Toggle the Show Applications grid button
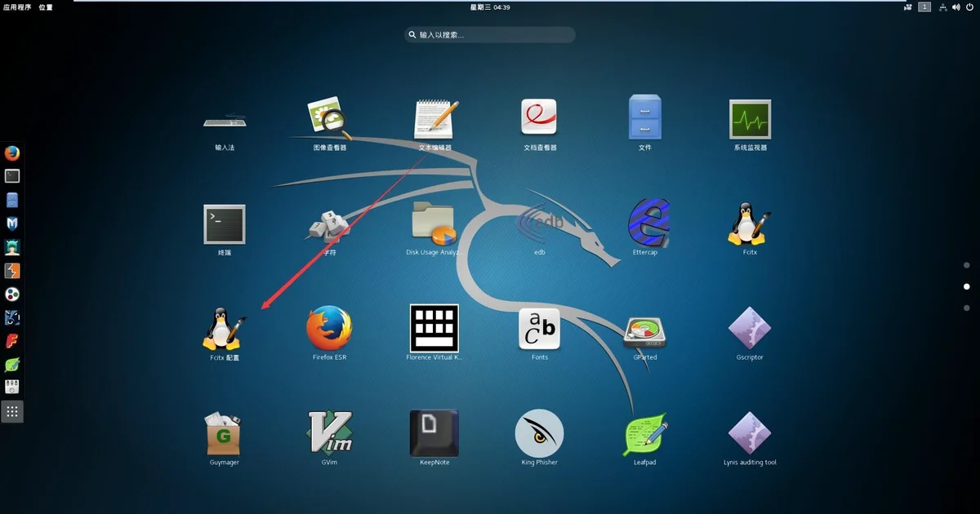 (x=11, y=411)
